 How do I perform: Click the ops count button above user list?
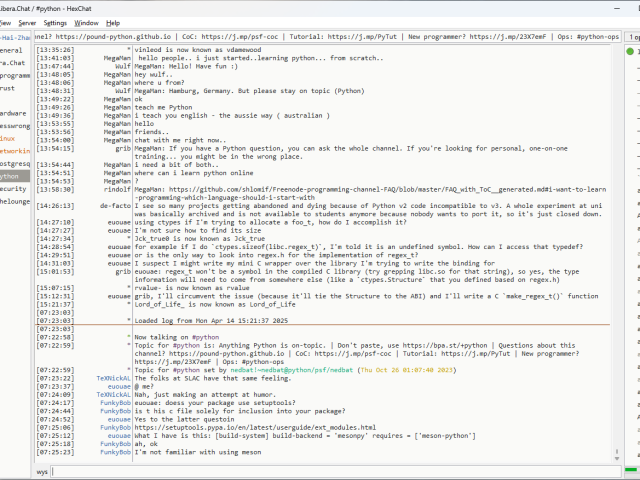point(633,36)
